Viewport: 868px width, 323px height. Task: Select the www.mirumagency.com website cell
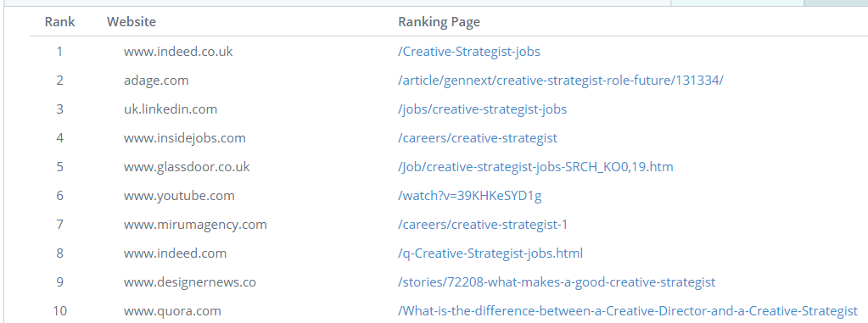point(195,225)
